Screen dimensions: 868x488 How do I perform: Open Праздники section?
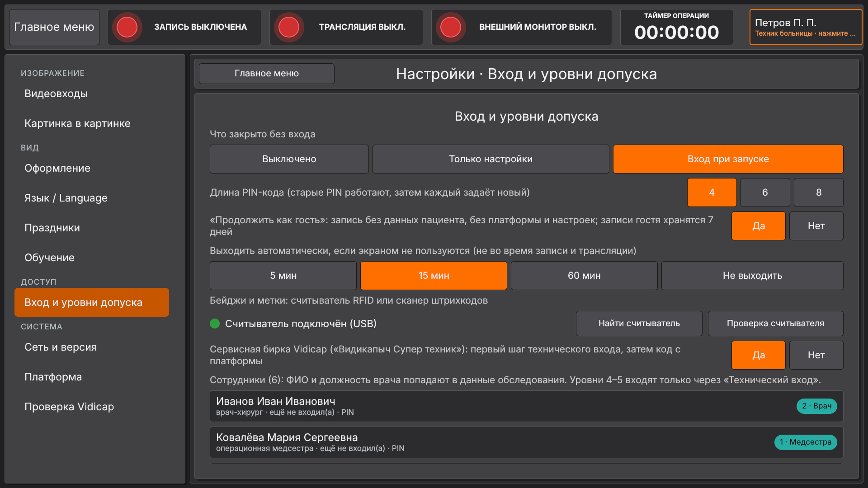tap(92, 228)
